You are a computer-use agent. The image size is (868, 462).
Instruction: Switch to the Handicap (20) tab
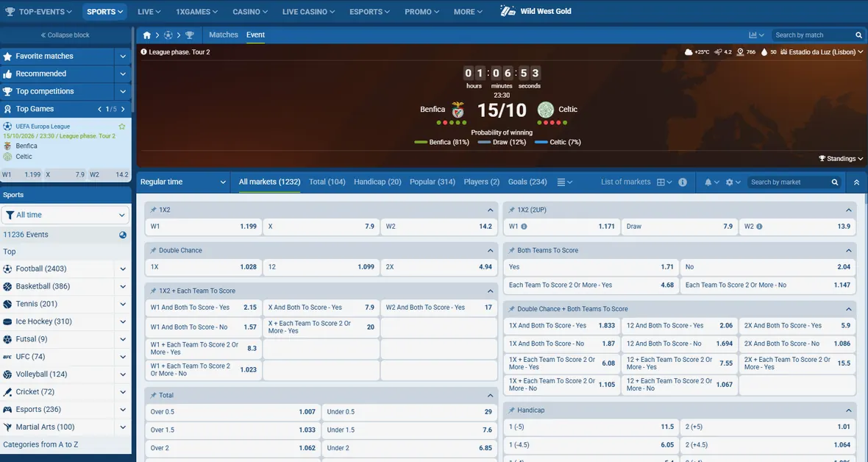click(x=377, y=182)
